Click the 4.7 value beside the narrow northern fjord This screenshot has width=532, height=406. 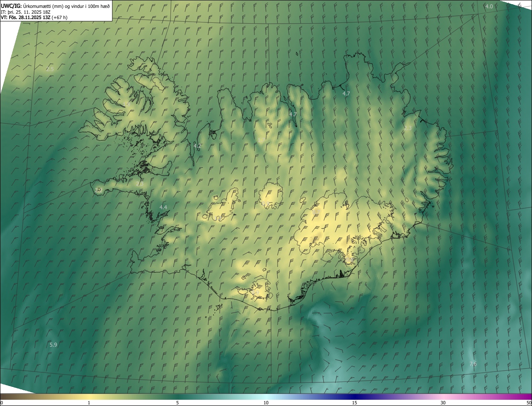(x=293, y=114)
